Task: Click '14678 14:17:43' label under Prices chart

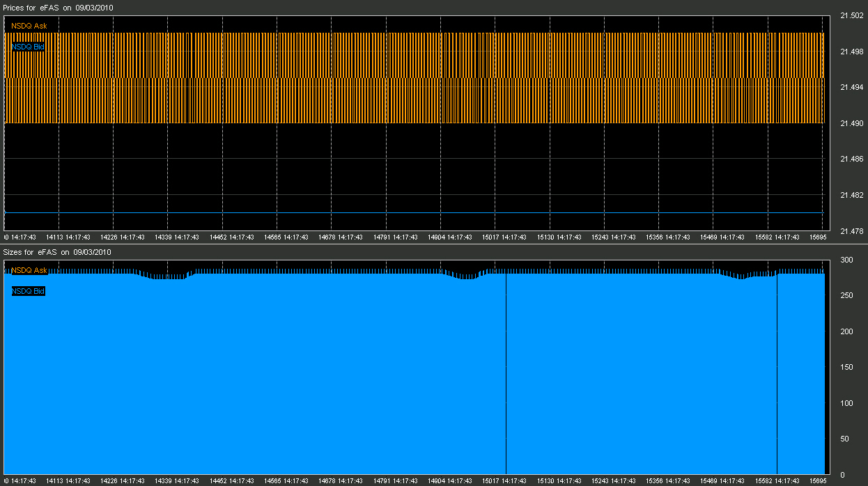Action: coord(341,237)
